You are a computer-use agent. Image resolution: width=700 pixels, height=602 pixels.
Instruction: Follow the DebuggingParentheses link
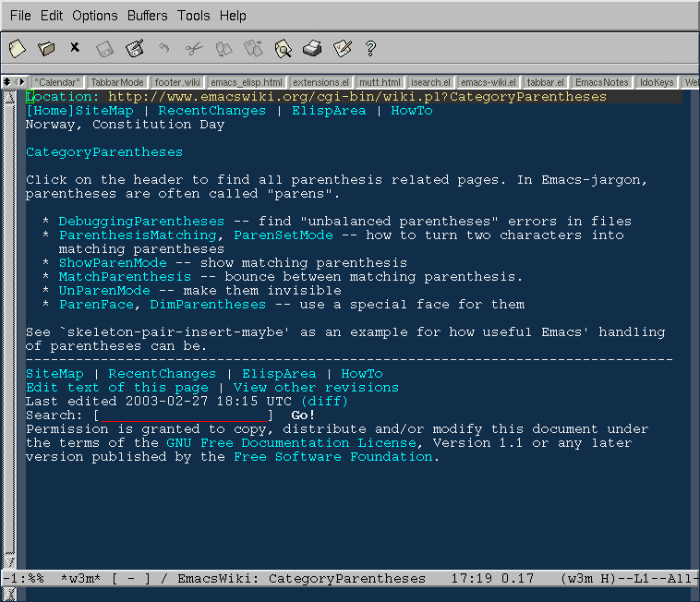141,222
